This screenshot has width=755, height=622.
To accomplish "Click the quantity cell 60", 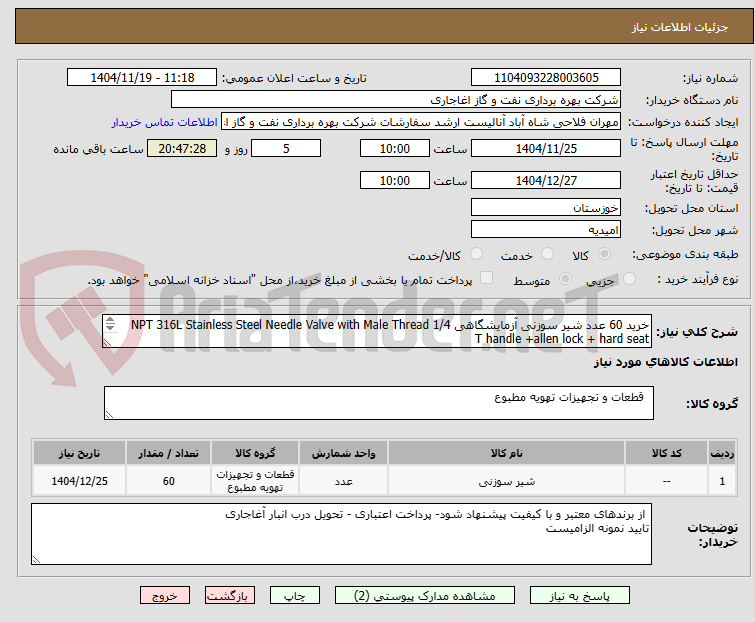I will pos(168,480).
